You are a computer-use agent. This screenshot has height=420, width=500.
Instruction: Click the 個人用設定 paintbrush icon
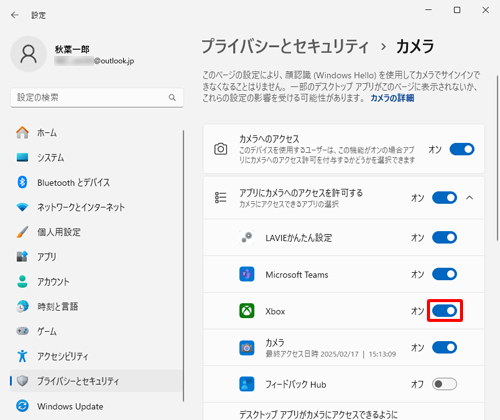coord(22,232)
